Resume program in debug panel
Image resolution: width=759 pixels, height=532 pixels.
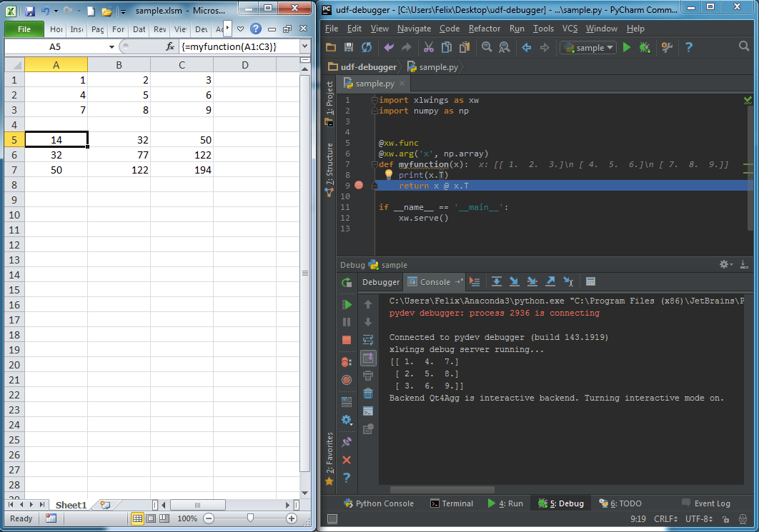[x=347, y=305]
